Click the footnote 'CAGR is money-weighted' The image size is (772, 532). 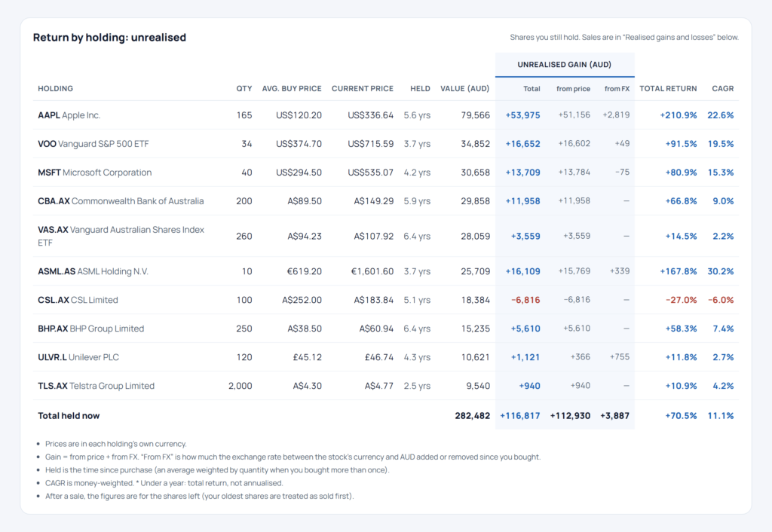164,483
